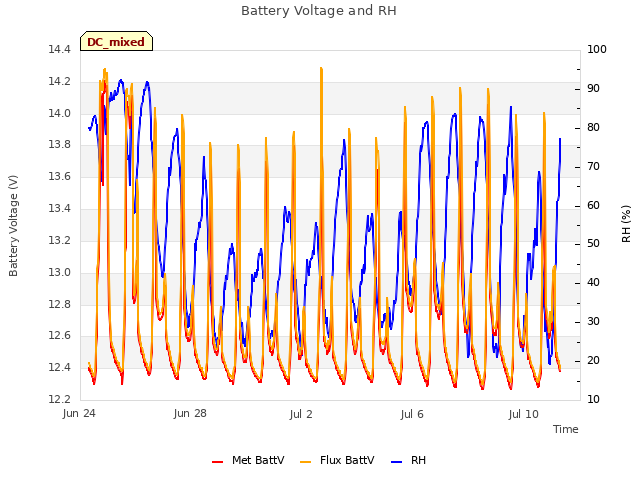Click the Jul 2 date tick label
This screenshot has width=640, height=480.
301,414
